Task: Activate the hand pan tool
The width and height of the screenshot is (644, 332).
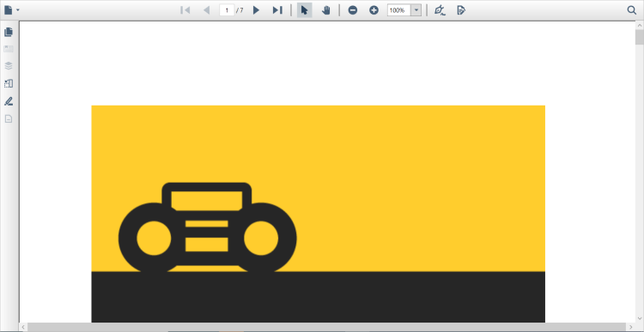Action: pyautogui.click(x=326, y=10)
